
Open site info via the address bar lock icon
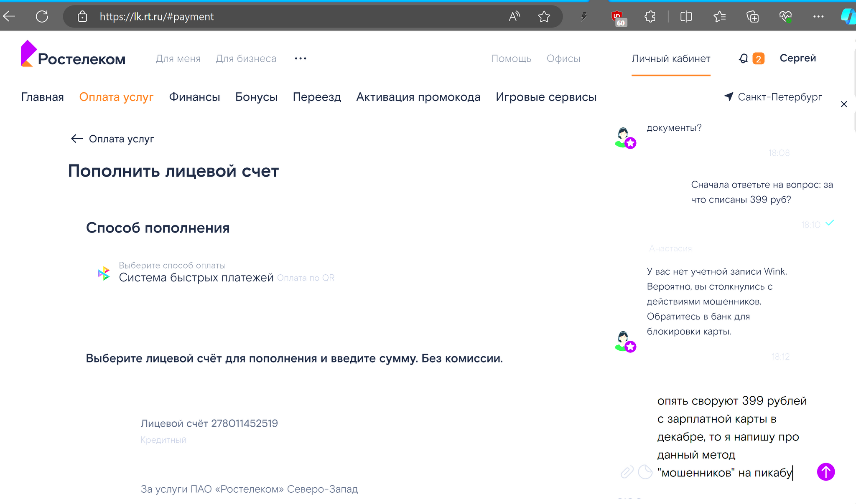coord(82,17)
